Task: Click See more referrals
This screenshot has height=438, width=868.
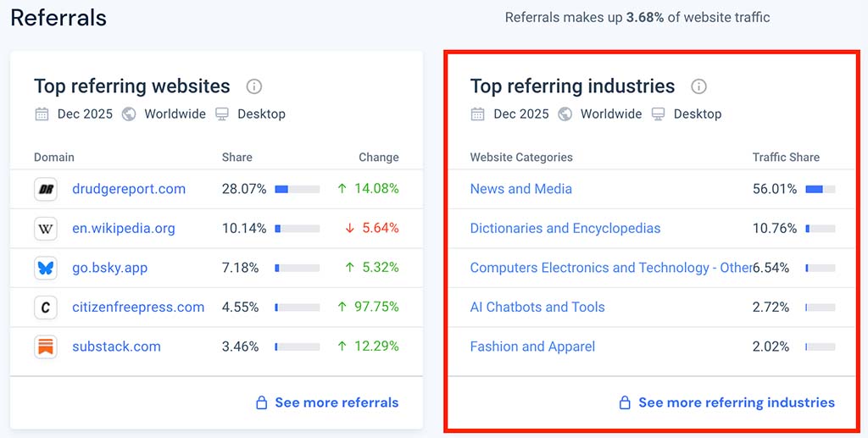Action: click(337, 402)
